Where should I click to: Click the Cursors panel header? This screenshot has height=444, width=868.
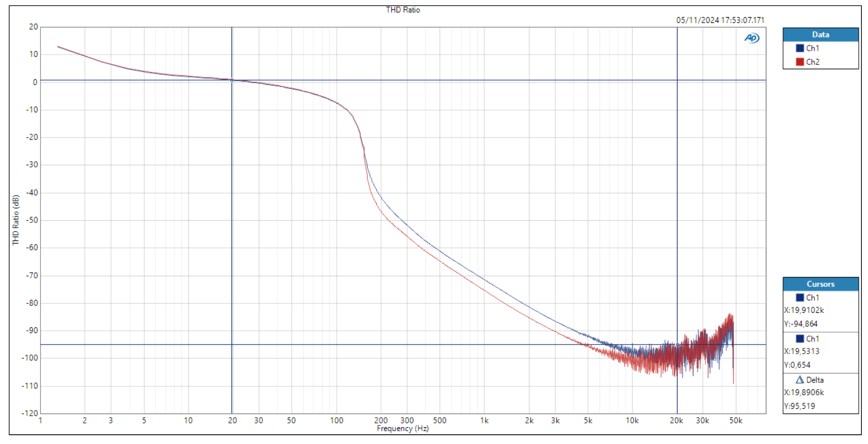pyautogui.click(x=820, y=284)
